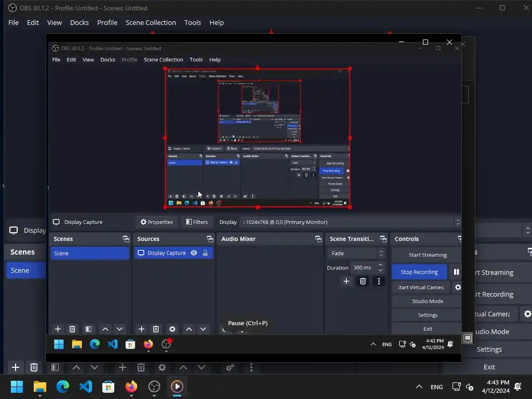This screenshot has height=399, width=532.
Task: Expand hidden tray icons on outer taskbar
Action: coord(419,387)
